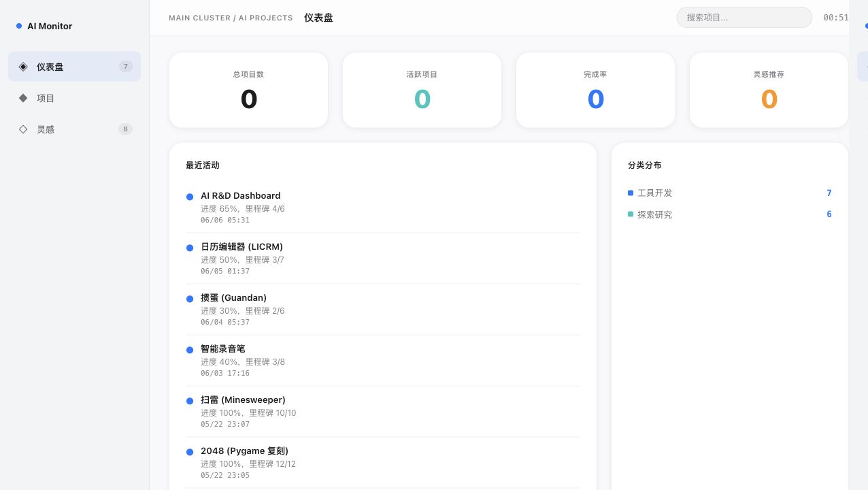Image resolution: width=868 pixels, height=490 pixels.
Task: Open 2048 (Pygame 复刻) activity entry
Action: (x=383, y=463)
